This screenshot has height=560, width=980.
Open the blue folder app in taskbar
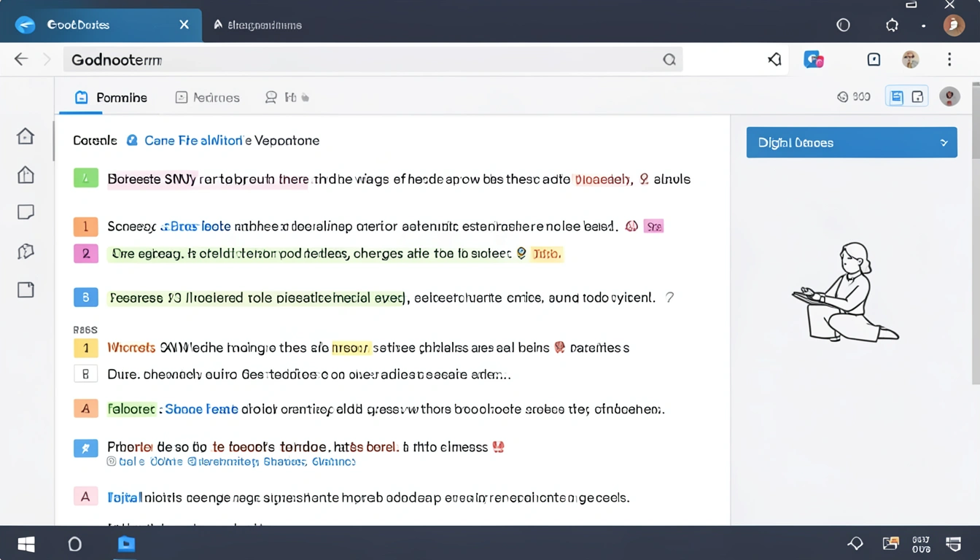126,544
